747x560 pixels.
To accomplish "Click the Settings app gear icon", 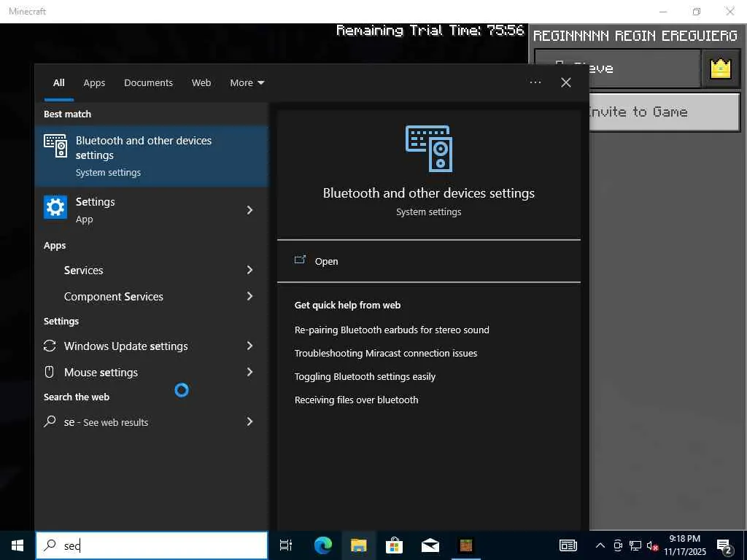I will pyautogui.click(x=55, y=208).
